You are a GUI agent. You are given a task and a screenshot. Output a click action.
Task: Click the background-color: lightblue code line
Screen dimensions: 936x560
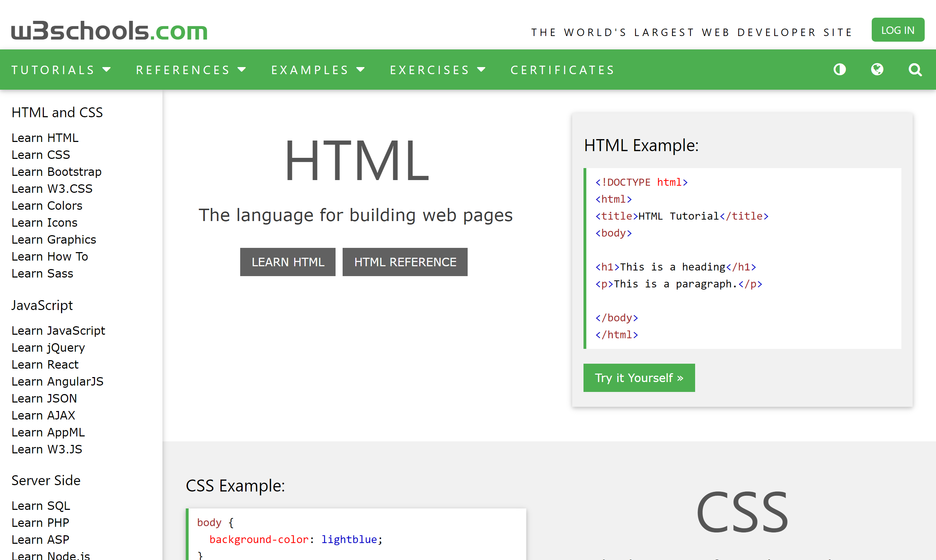296,540
